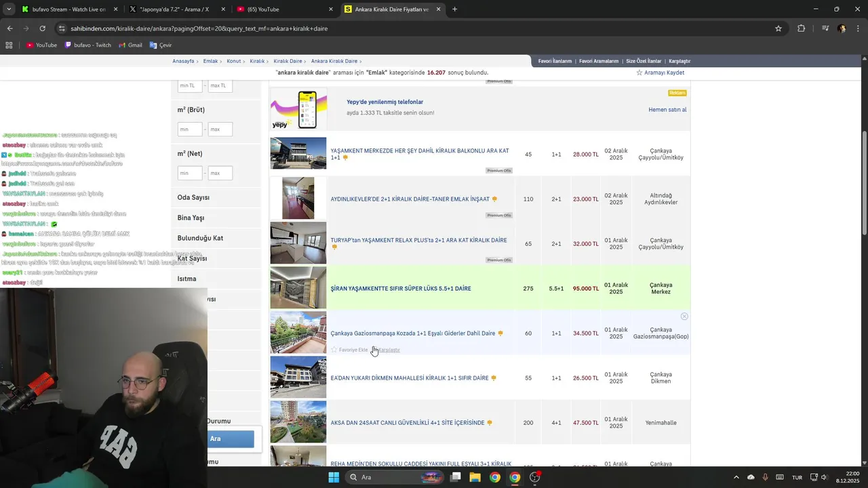
Task: Open YAŞAMKENT MERKEZDE balkonlu listing
Action: [x=420, y=154]
